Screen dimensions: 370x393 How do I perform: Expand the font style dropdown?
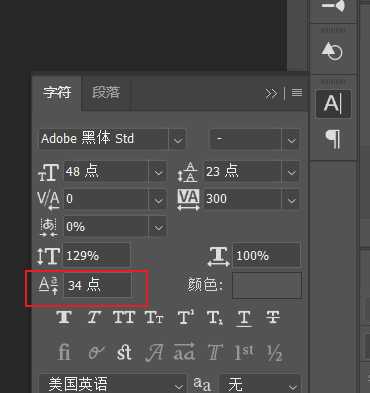[292, 139]
